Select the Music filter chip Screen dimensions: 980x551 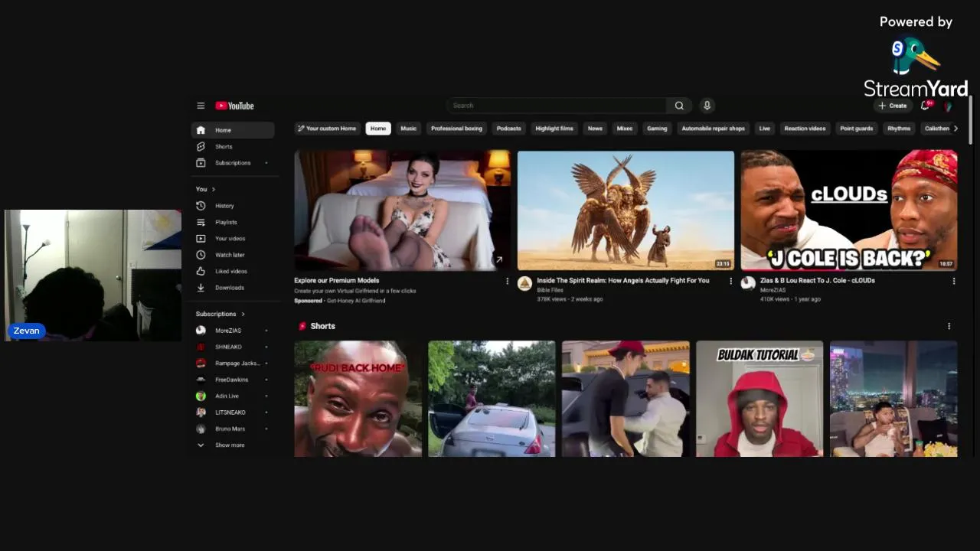click(x=409, y=129)
